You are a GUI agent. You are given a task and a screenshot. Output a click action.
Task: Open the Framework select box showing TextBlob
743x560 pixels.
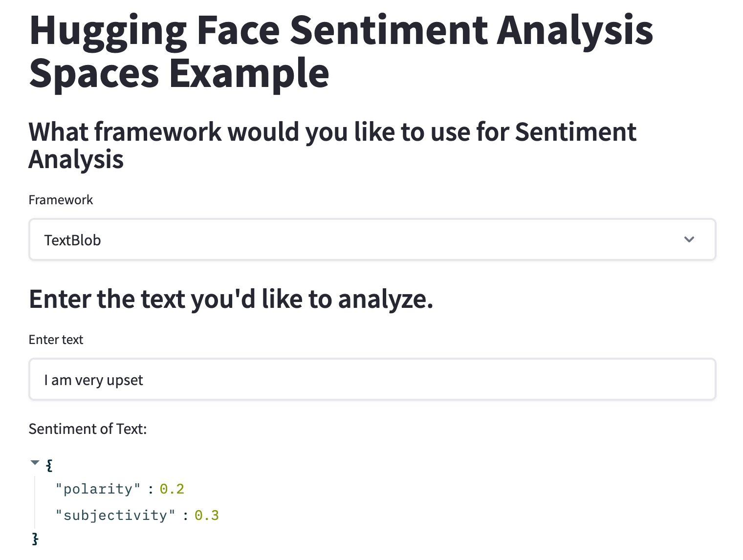tap(371, 239)
